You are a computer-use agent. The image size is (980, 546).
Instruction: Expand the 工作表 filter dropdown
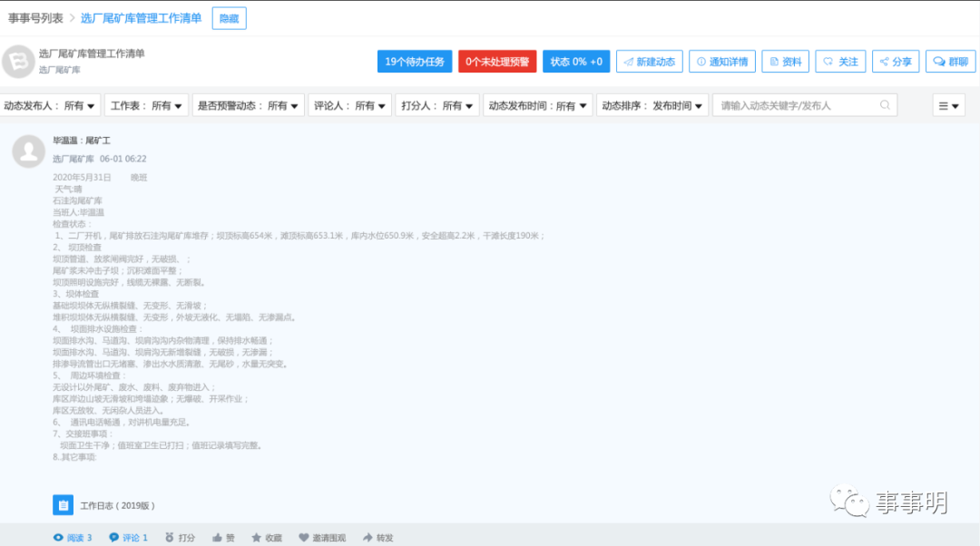(148, 106)
